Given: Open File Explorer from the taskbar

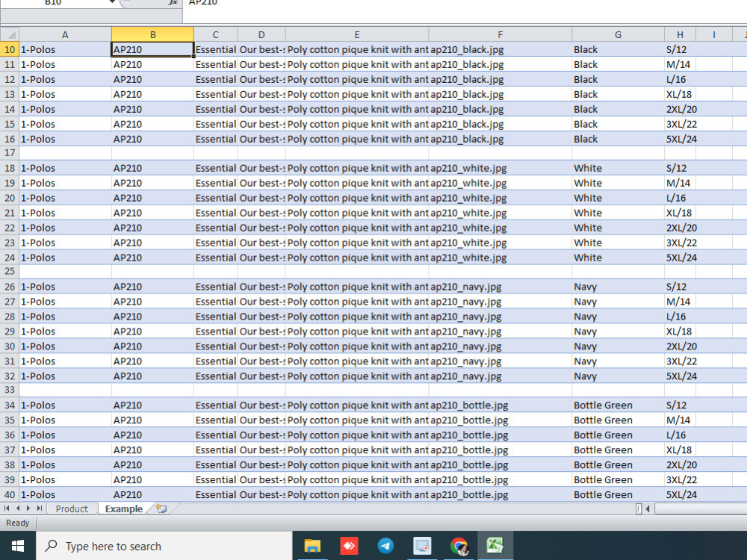Looking at the screenshot, I should point(312,546).
